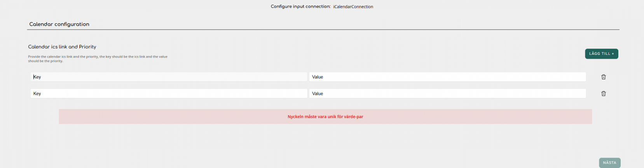This screenshot has height=168, width=644.
Task: Click the divider line under Calendar configuration
Action: [323, 30]
